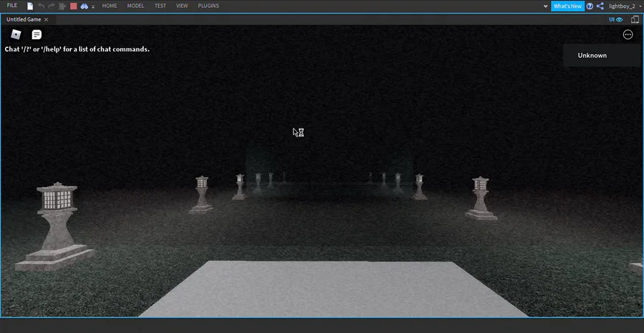The width and height of the screenshot is (644, 333).
Task: Click the Share icon
Action: click(600, 6)
